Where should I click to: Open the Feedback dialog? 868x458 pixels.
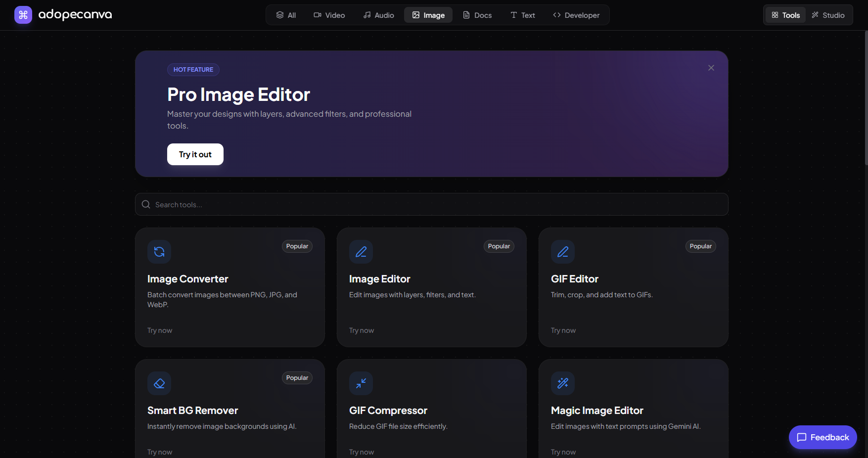tap(822, 437)
